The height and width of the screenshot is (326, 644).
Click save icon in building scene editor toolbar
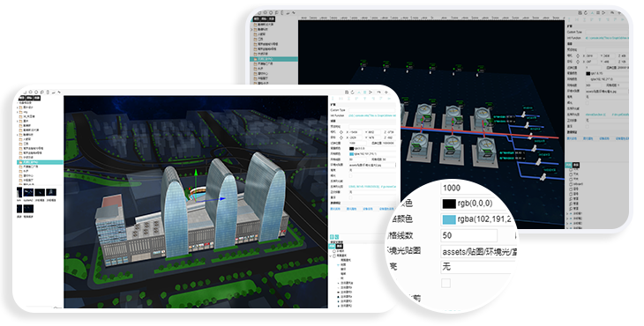[347, 93]
